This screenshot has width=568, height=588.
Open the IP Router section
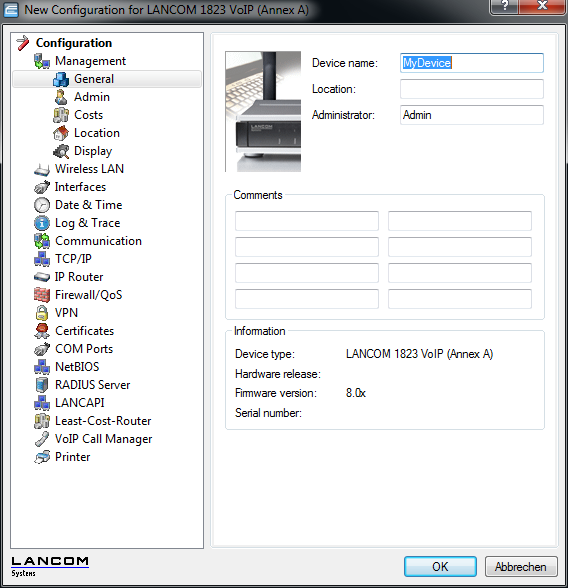coord(79,277)
